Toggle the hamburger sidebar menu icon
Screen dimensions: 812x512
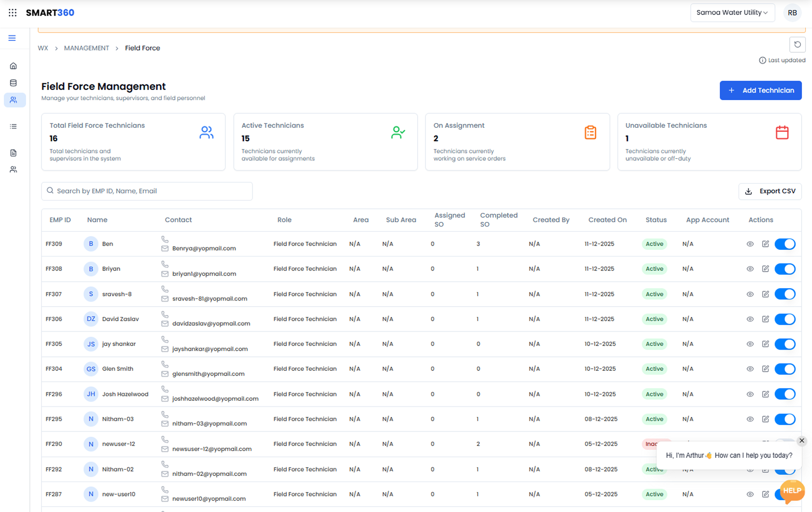[x=12, y=38]
